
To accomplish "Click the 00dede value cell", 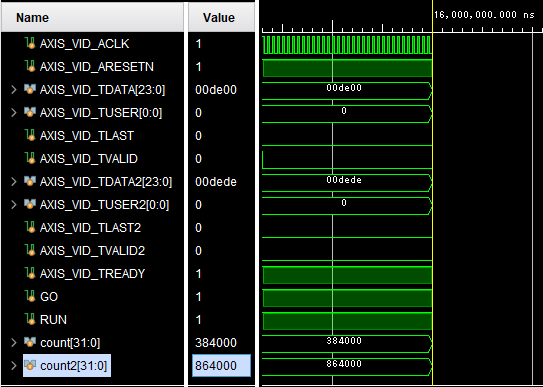I will point(216,182).
